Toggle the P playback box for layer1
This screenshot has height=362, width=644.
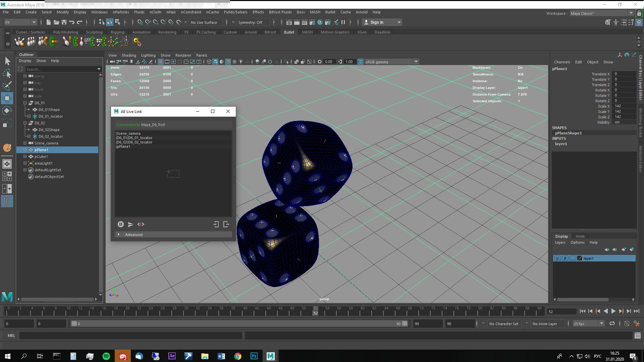pos(565,258)
